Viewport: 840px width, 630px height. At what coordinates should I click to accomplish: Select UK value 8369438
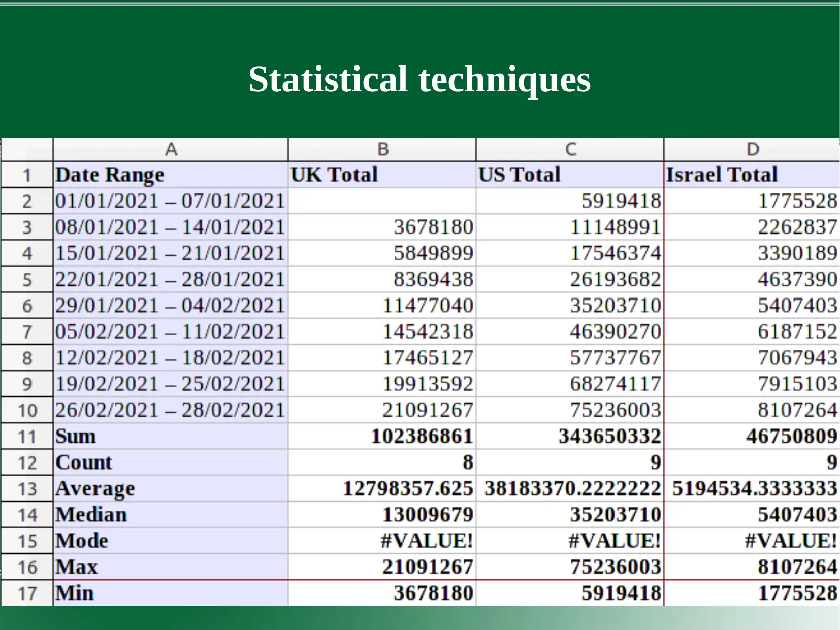tap(382, 280)
